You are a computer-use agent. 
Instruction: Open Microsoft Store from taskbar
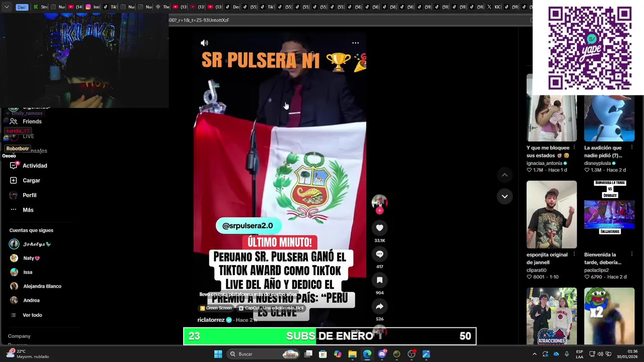pyautogui.click(x=323, y=354)
